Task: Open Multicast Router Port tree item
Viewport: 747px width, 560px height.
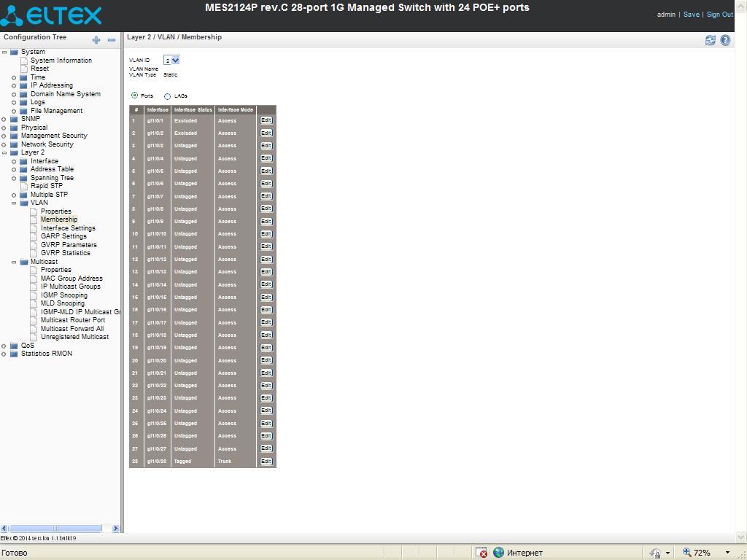Action: point(73,320)
